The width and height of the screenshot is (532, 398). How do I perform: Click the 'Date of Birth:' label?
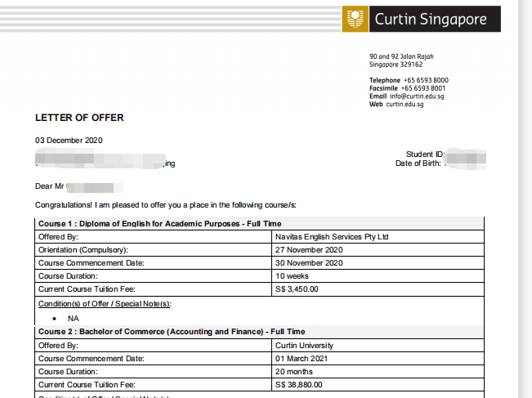pyautogui.click(x=418, y=163)
